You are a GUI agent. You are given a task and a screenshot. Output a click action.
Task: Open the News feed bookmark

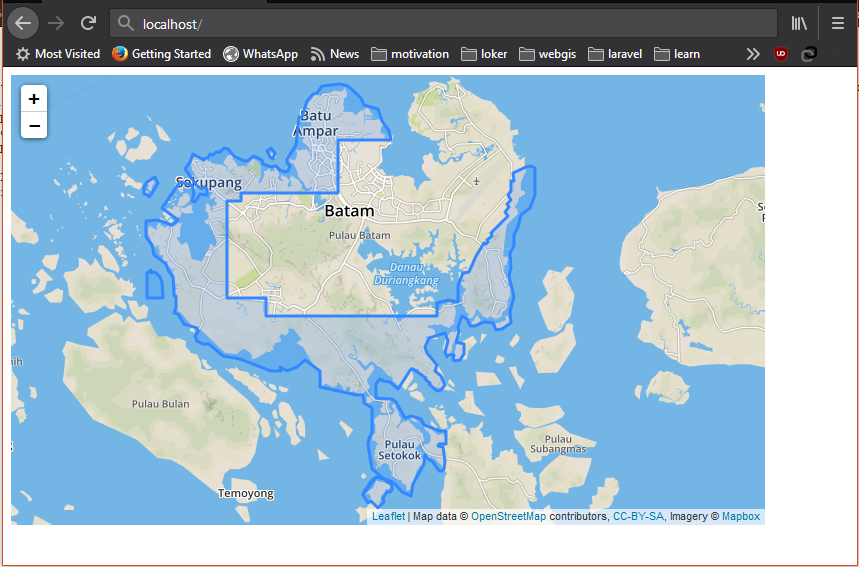(334, 54)
